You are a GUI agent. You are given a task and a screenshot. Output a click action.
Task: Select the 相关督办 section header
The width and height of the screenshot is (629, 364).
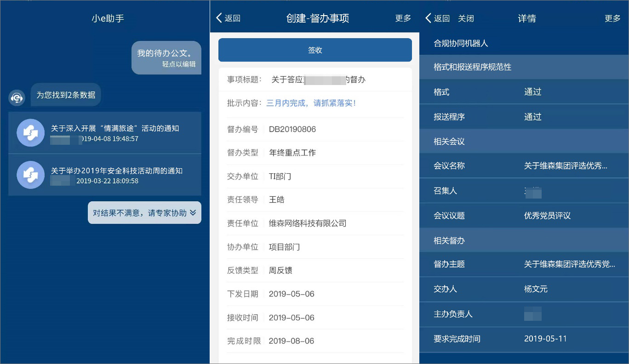point(524,240)
